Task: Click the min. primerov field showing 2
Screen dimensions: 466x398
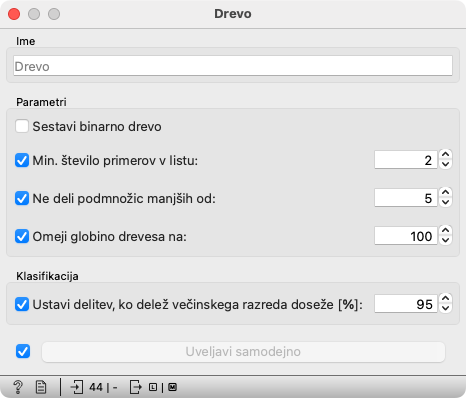Action: tap(406, 160)
